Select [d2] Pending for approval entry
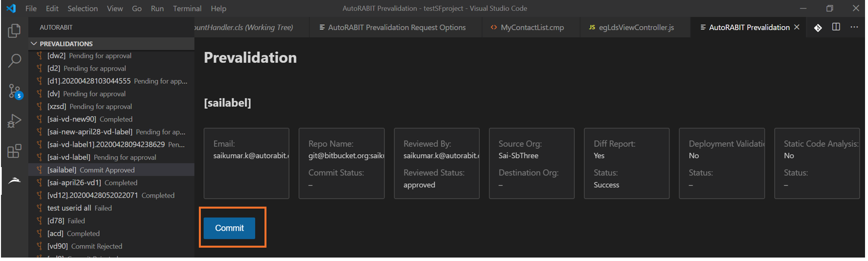868x261 pixels. point(112,68)
